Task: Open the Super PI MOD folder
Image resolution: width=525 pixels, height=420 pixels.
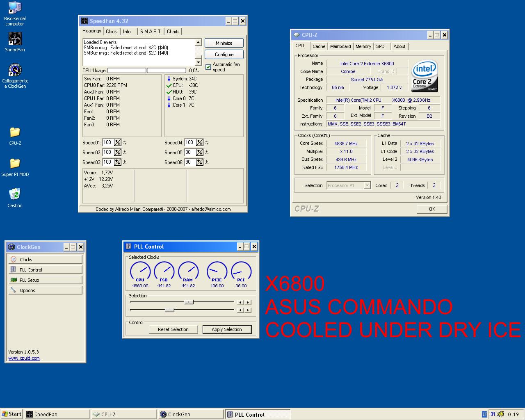Action: [15, 168]
